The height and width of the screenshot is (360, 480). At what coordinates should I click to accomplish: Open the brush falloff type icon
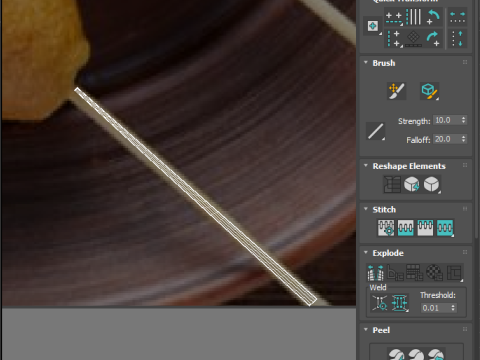click(x=375, y=131)
